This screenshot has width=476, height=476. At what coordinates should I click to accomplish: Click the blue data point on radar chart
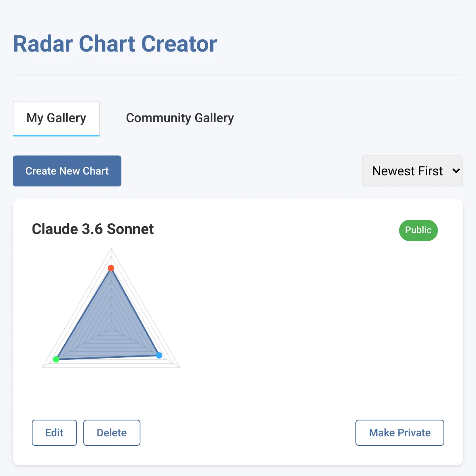click(159, 355)
